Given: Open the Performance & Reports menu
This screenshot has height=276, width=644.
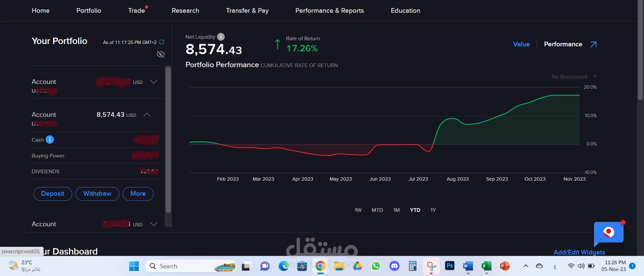Looking at the screenshot, I should click(329, 10).
